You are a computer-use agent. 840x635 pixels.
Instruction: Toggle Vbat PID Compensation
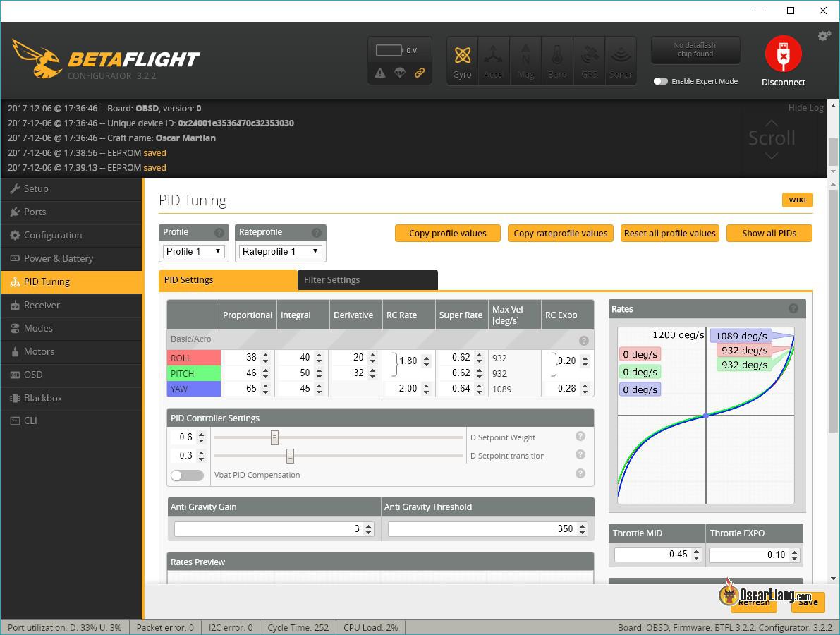tap(187, 475)
